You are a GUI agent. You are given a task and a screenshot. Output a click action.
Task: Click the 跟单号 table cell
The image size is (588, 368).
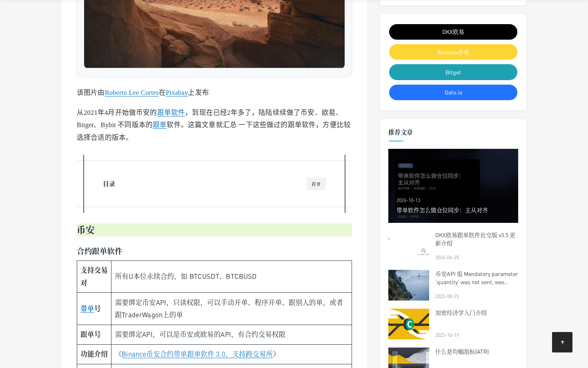[x=94, y=334]
